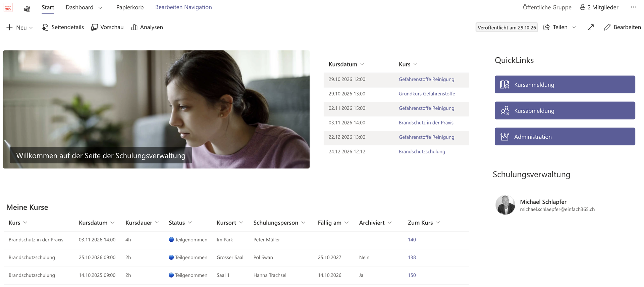Show the 2 Mitglieder members list
The width and height of the screenshot is (644, 287).
tap(599, 7)
